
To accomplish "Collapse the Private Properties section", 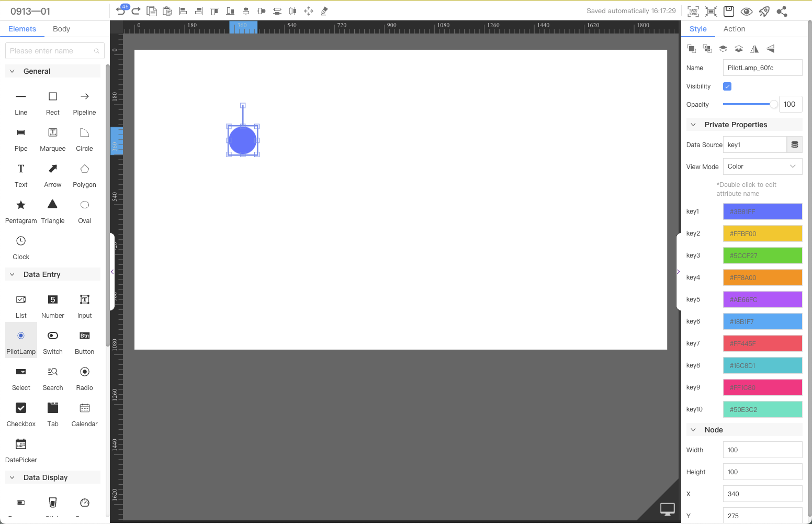I will (693, 125).
